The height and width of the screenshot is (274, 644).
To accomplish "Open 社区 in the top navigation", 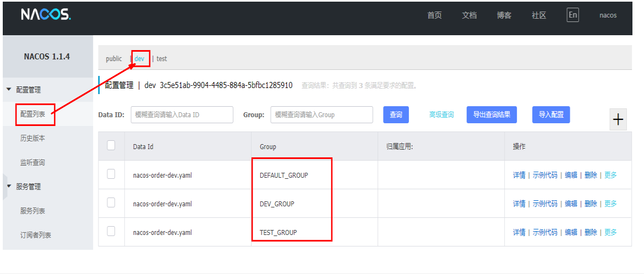I will point(539,15).
